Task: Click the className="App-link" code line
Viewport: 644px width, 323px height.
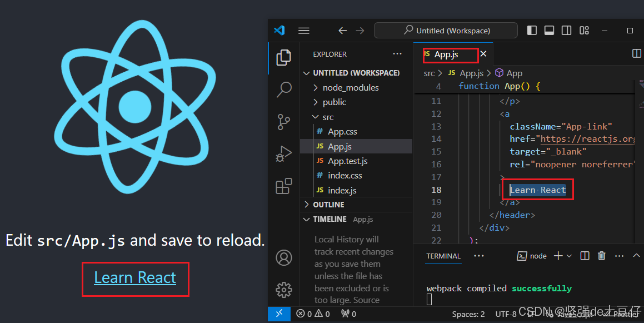Action: pyautogui.click(x=561, y=127)
